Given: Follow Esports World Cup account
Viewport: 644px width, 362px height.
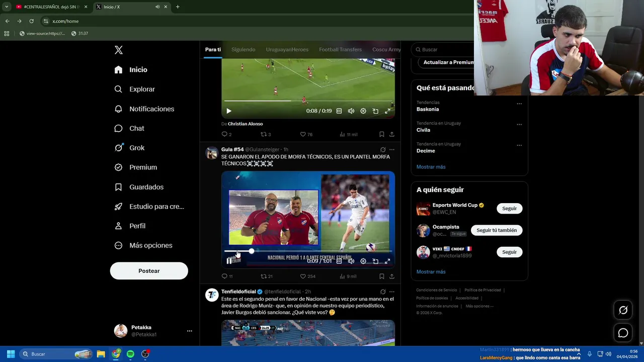Looking at the screenshot, I should [x=509, y=209].
